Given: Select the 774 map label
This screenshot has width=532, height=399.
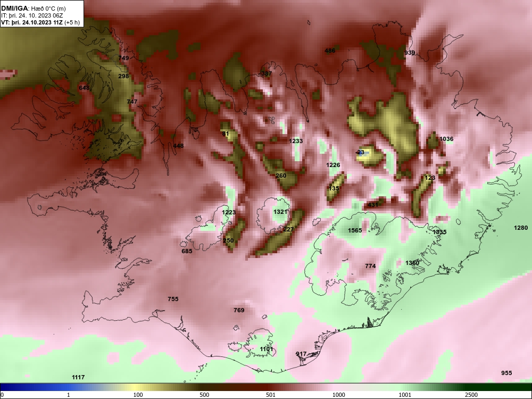Looking at the screenshot, I should coord(370,266).
